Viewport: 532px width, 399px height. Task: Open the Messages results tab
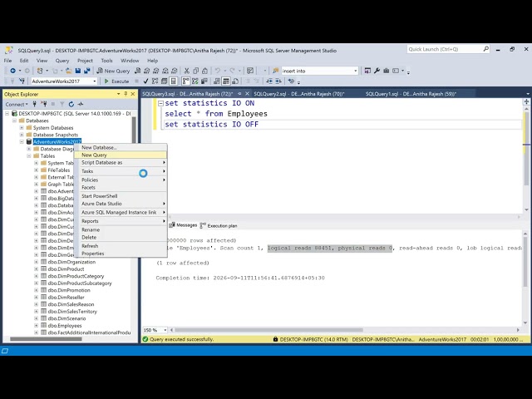pyautogui.click(x=184, y=225)
